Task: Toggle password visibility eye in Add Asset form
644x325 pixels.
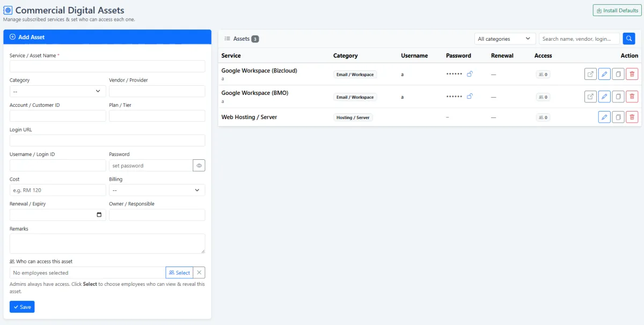Action: [x=199, y=166]
